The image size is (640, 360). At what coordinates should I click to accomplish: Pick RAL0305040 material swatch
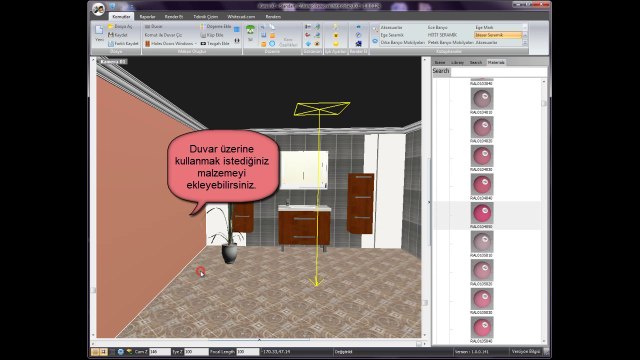(482, 327)
